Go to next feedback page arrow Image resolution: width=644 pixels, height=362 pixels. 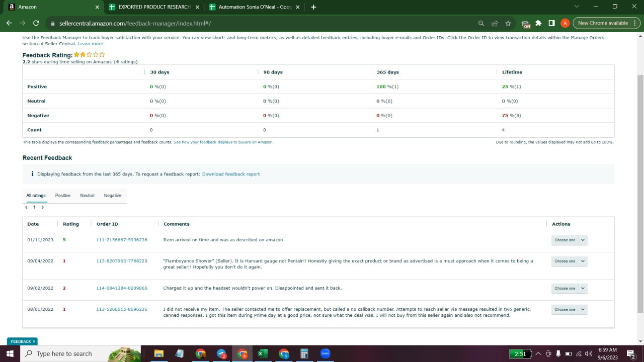42,207
